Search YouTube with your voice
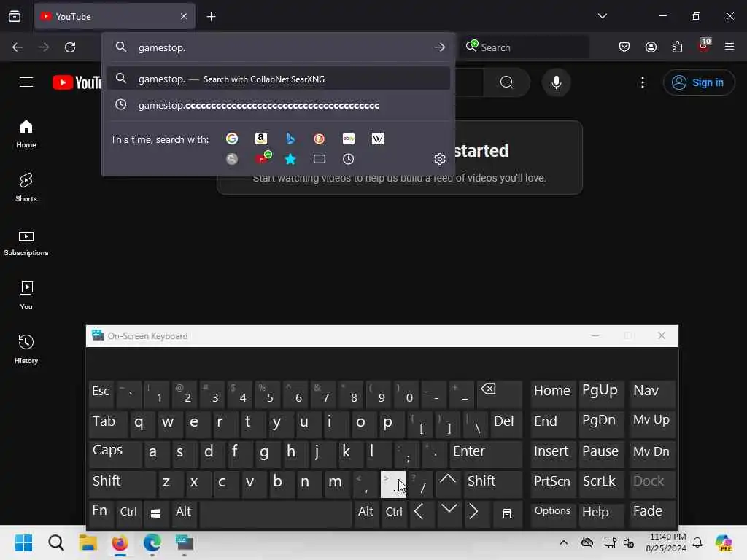747x560 pixels. tap(556, 82)
